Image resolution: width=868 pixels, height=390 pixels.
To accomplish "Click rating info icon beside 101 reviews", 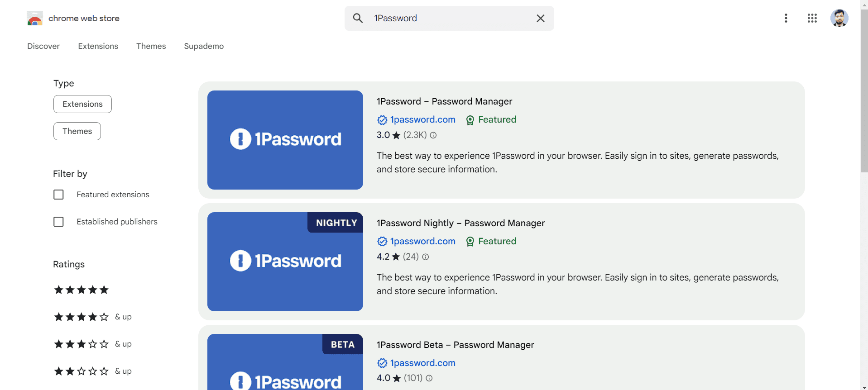I will [429, 378].
